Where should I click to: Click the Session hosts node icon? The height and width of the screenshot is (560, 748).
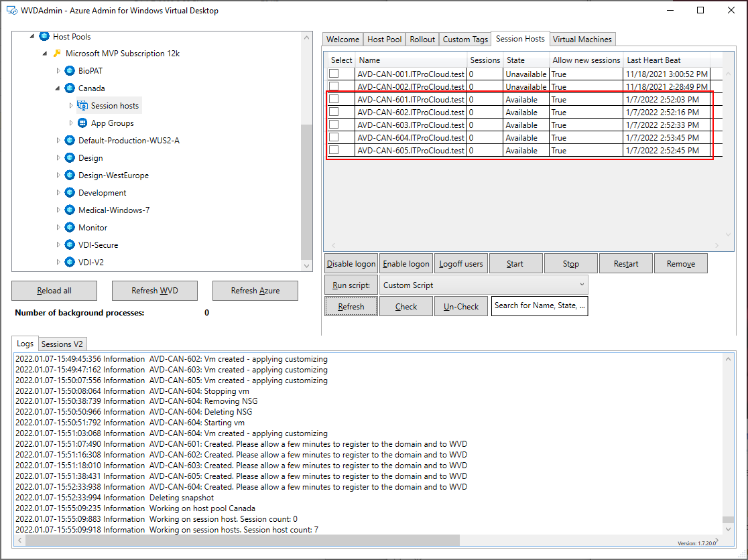pos(82,105)
